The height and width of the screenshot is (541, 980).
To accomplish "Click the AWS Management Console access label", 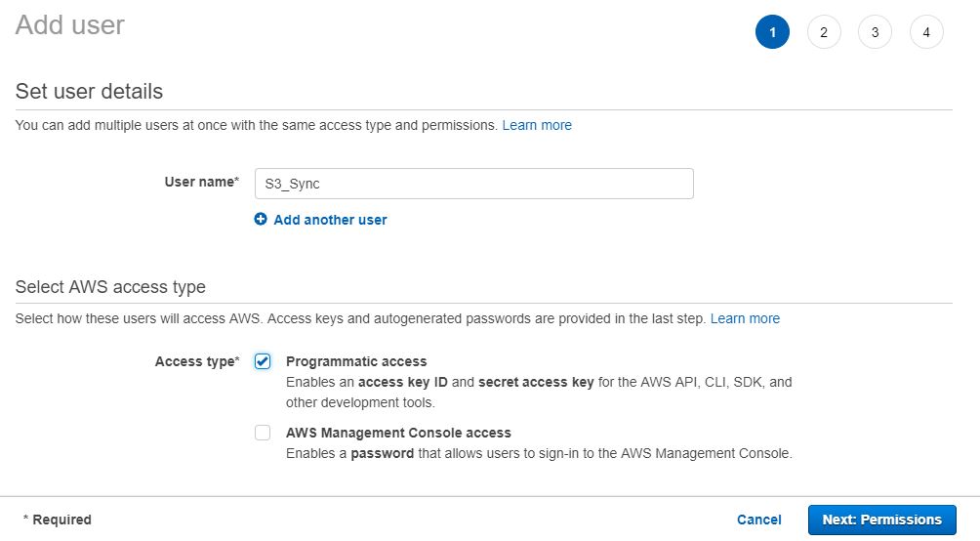I will [x=398, y=433].
